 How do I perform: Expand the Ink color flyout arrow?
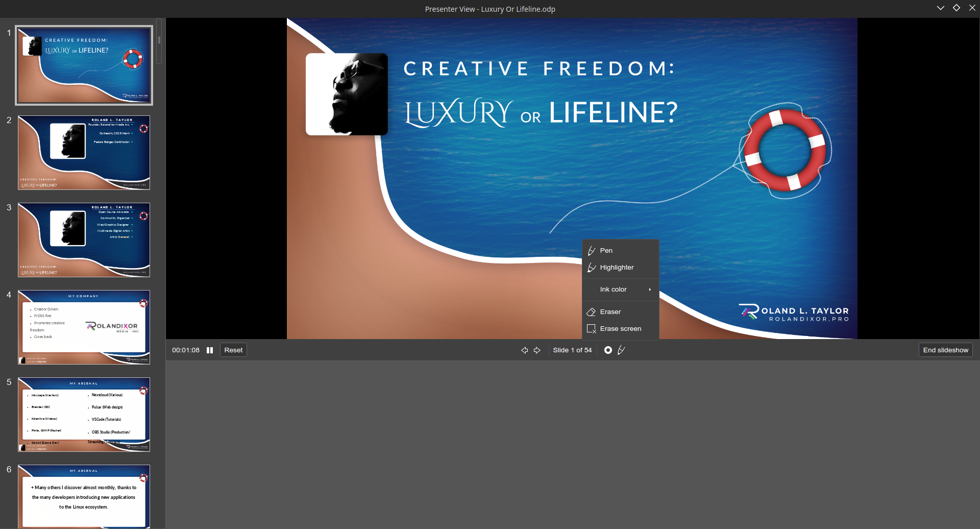pyautogui.click(x=650, y=289)
